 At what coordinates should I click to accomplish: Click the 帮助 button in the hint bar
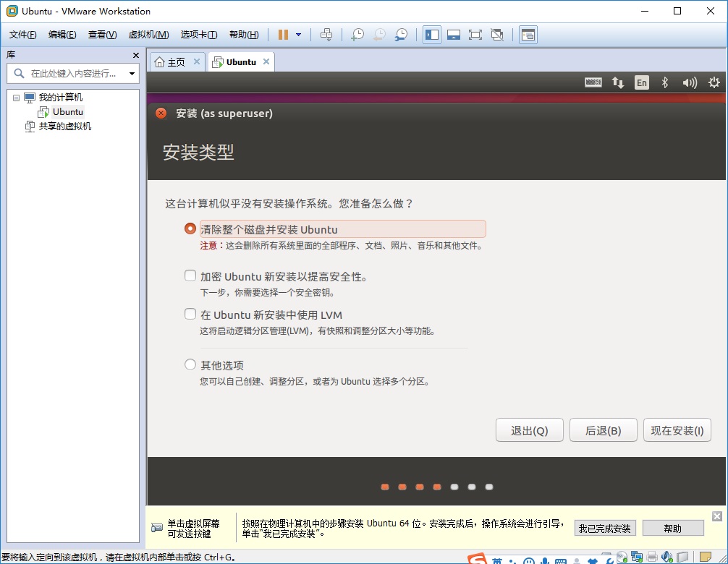pos(673,529)
